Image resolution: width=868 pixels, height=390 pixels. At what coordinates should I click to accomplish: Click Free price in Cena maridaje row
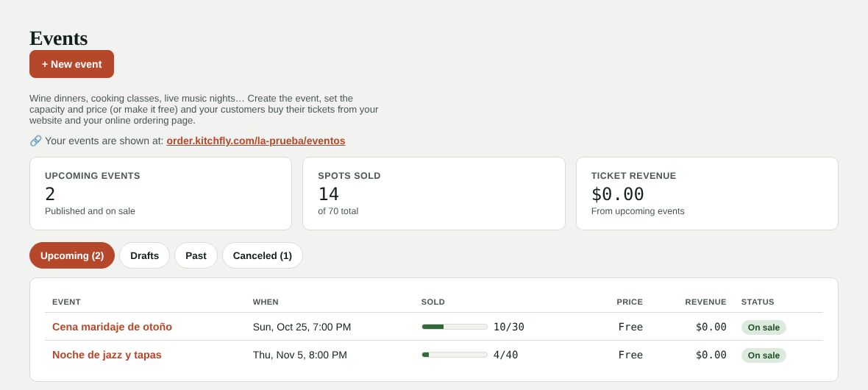pyautogui.click(x=630, y=327)
